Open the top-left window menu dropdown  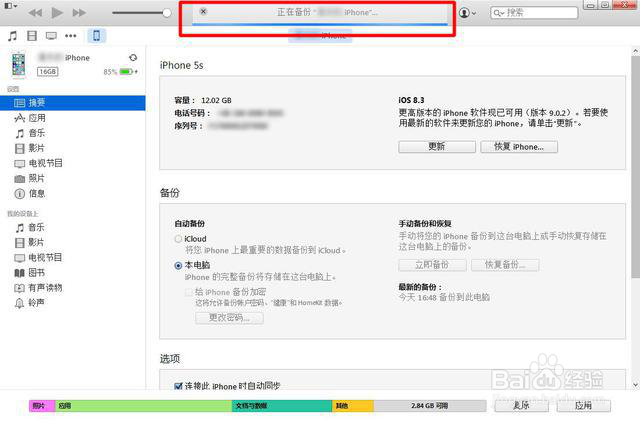(10, 6)
